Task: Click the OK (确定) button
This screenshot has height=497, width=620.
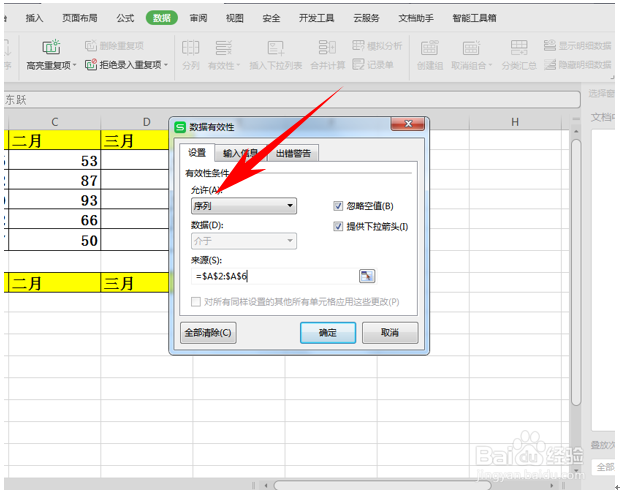Action: coord(328,333)
